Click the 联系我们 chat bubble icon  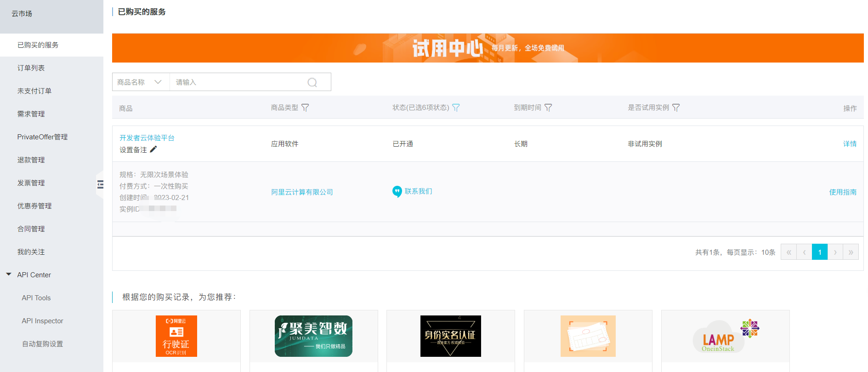[x=397, y=191]
